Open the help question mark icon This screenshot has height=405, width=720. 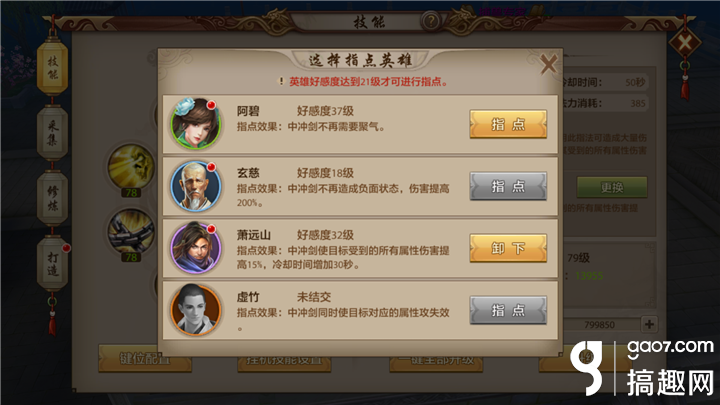430,21
